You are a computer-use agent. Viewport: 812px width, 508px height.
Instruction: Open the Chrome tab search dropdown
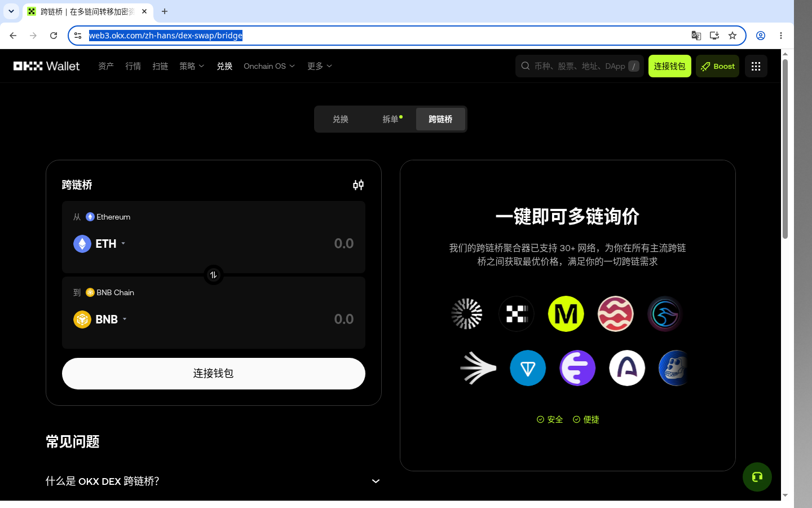pyautogui.click(x=11, y=11)
